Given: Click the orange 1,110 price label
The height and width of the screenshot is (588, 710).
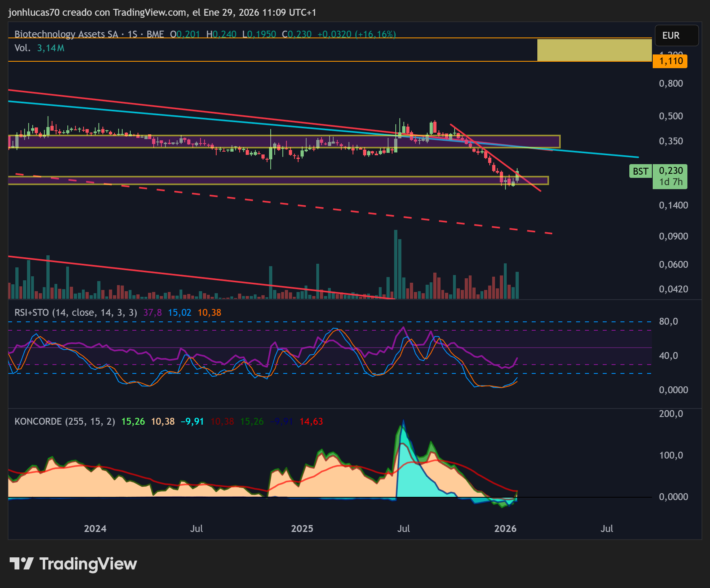Looking at the screenshot, I should click(x=670, y=61).
